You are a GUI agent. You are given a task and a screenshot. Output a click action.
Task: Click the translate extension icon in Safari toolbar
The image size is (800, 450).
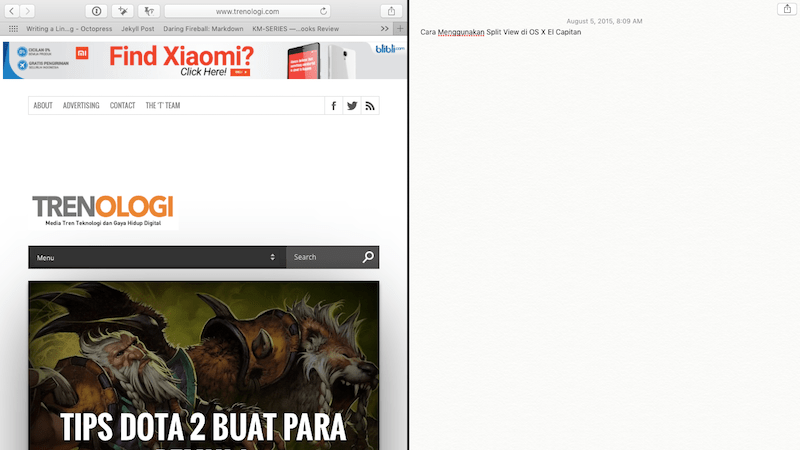[x=149, y=11]
